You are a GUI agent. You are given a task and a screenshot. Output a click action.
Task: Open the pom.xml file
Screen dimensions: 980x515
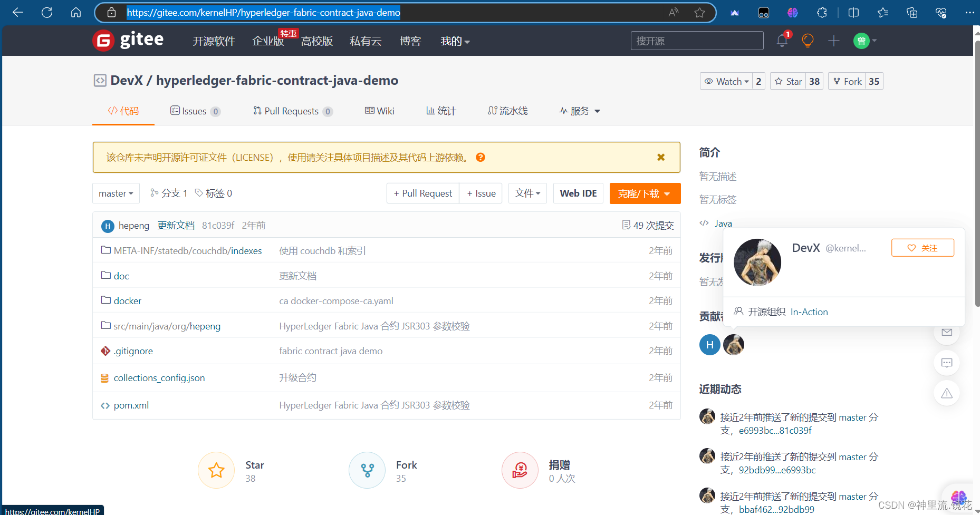[131, 405]
